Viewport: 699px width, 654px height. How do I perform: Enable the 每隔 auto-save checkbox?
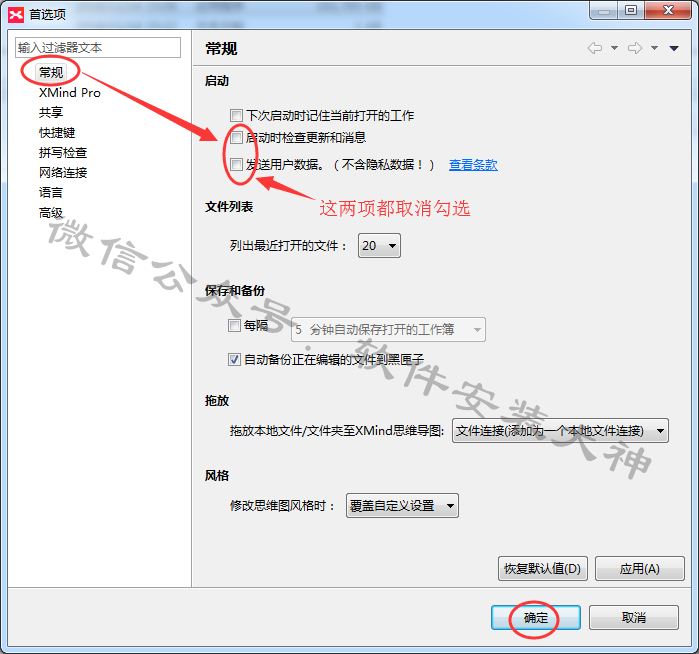[234, 325]
